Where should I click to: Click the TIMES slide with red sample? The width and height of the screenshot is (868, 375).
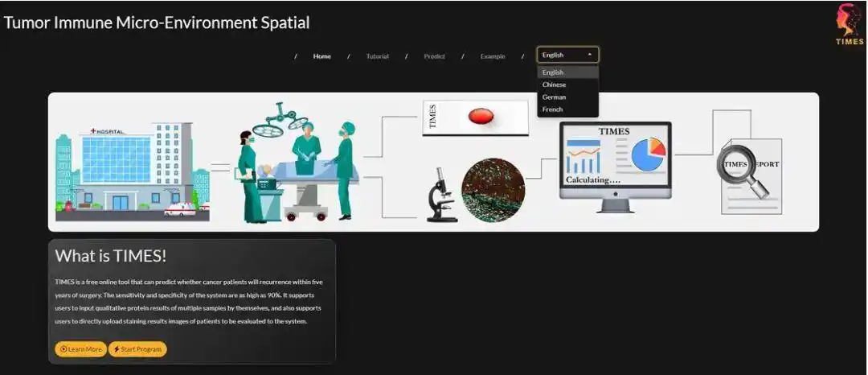point(475,117)
